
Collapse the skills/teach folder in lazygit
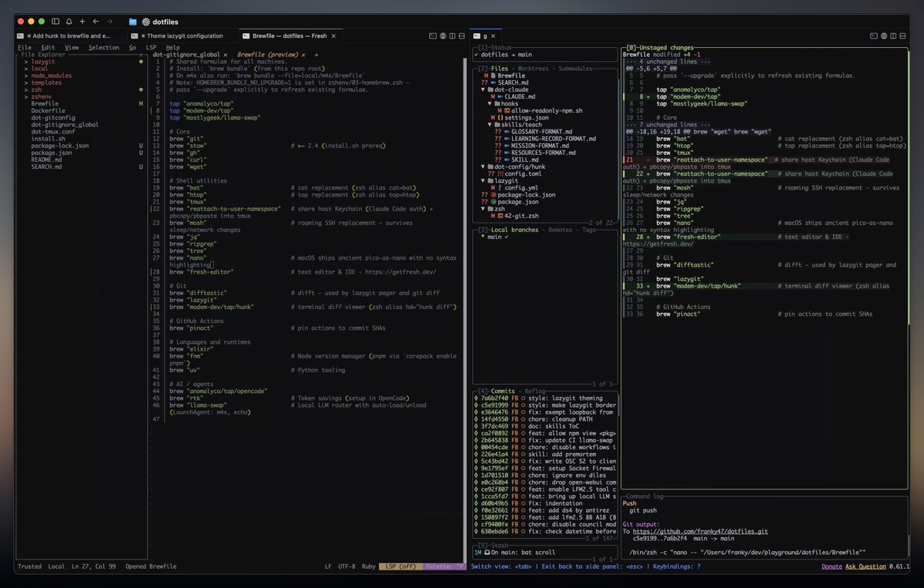[490, 124]
